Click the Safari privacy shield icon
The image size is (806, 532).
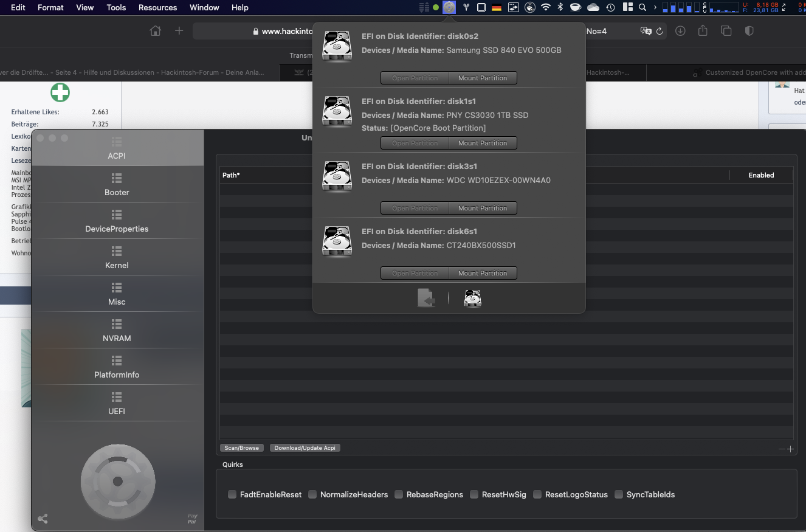point(749,30)
